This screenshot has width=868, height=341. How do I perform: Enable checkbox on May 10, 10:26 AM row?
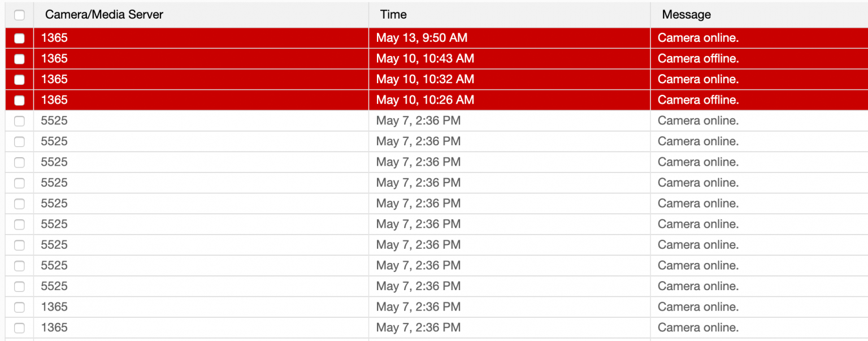pos(19,100)
